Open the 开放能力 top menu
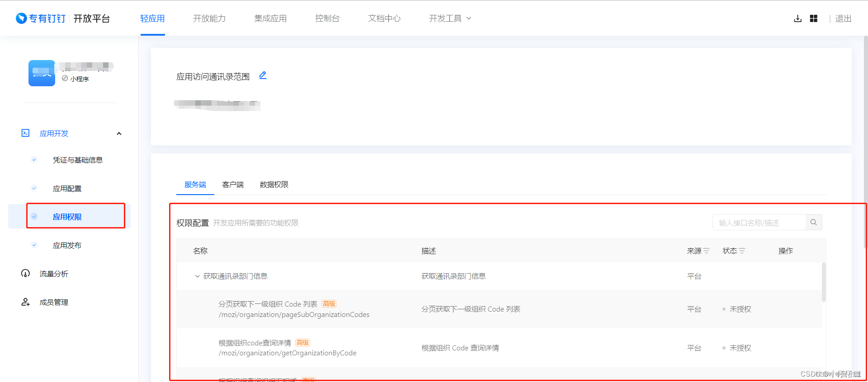 click(209, 19)
